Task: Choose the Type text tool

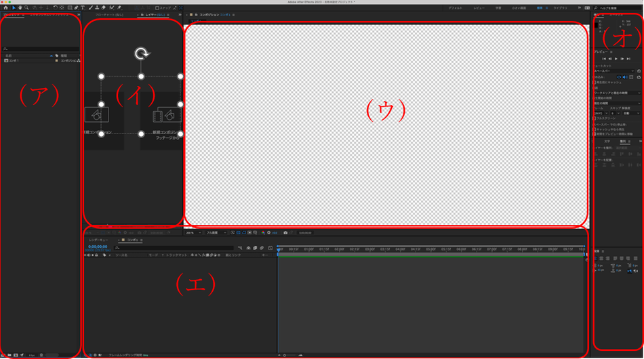Action: pos(83,8)
